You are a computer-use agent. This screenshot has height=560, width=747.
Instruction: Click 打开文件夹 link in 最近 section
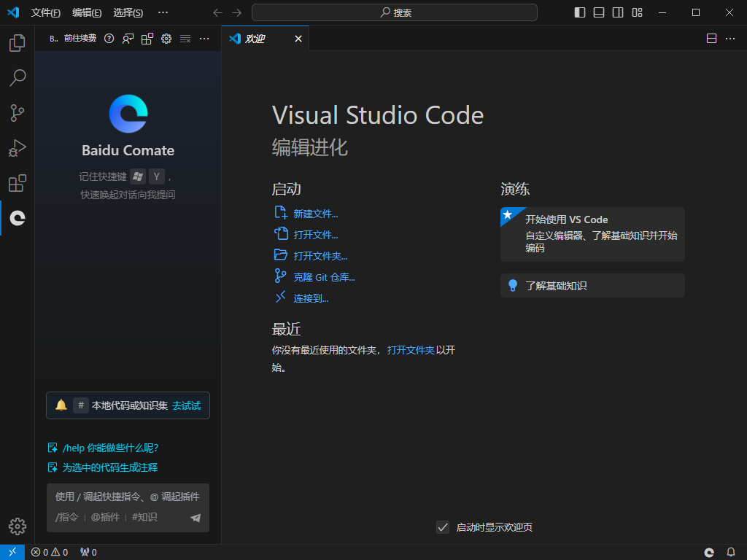411,350
